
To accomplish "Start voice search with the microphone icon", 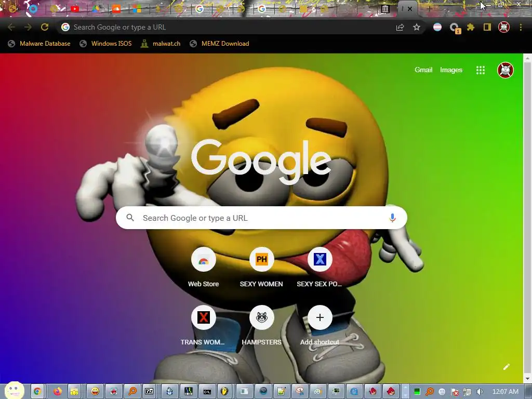I will click(x=392, y=218).
